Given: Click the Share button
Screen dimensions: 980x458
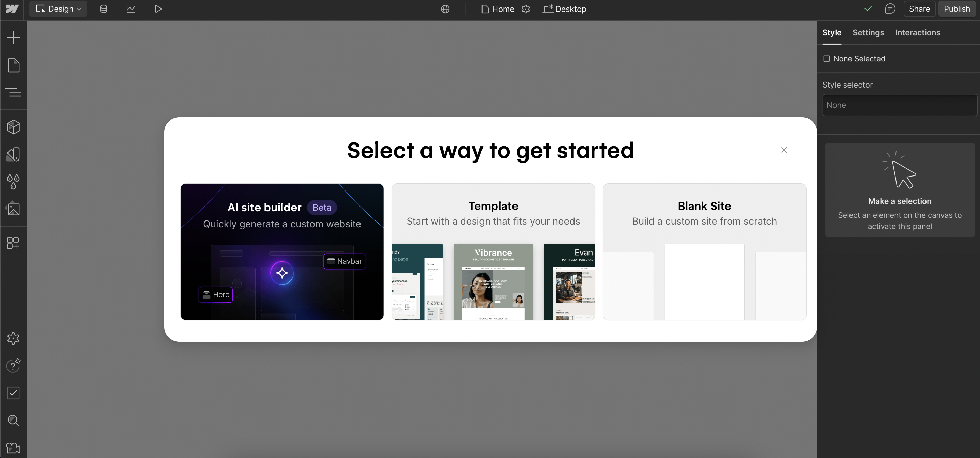Looking at the screenshot, I should 919,9.
